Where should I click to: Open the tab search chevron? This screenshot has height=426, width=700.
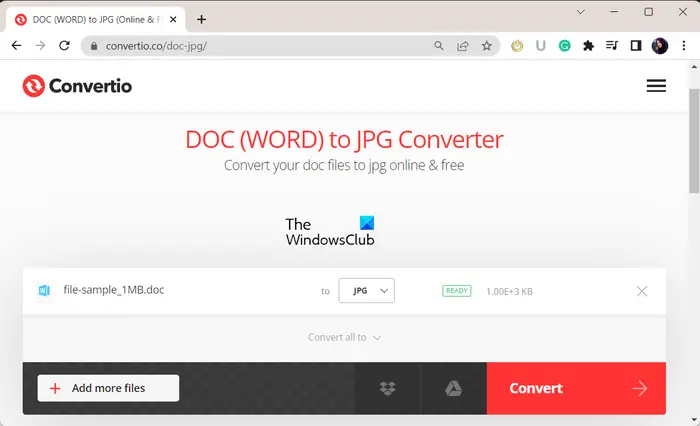(580, 12)
